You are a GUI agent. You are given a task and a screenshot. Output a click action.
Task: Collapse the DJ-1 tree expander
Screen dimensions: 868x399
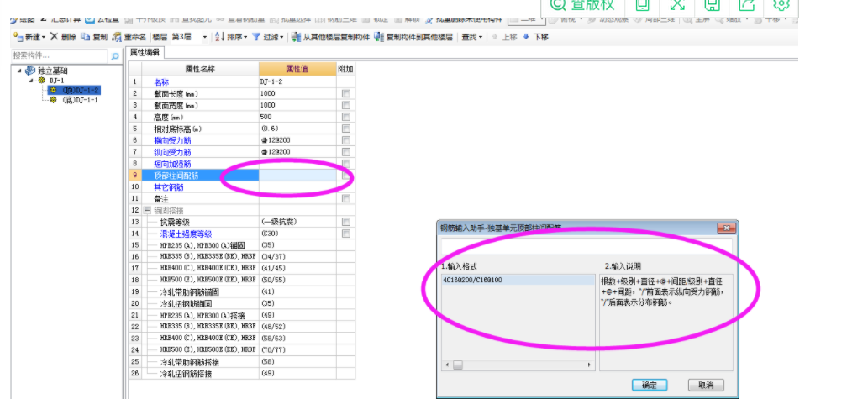tap(32, 81)
